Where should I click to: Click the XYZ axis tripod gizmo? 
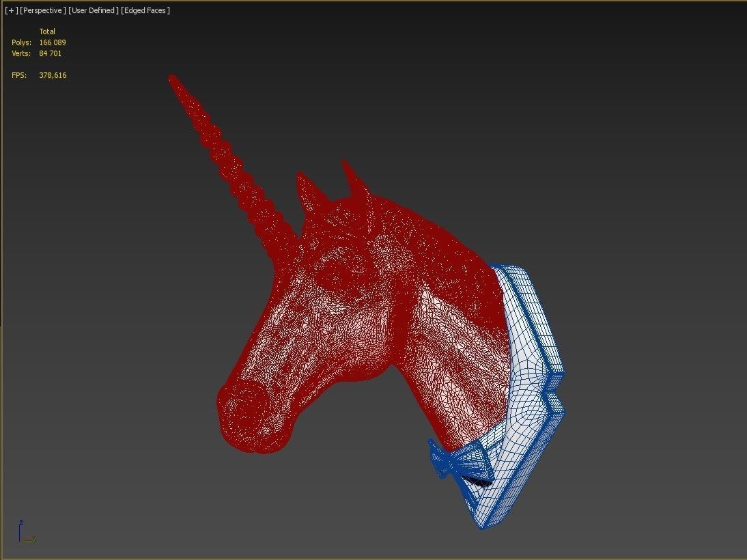pos(26,533)
